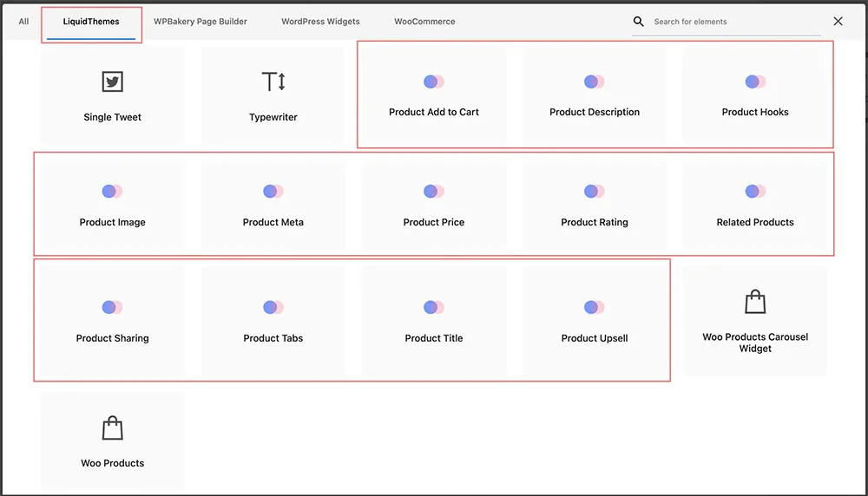The height and width of the screenshot is (496, 868).
Task: Click the Product Hooks element icon
Action: [x=755, y=82]
